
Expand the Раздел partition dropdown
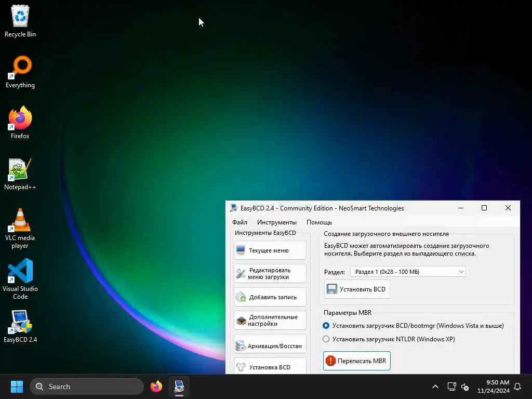click(408, 272)
